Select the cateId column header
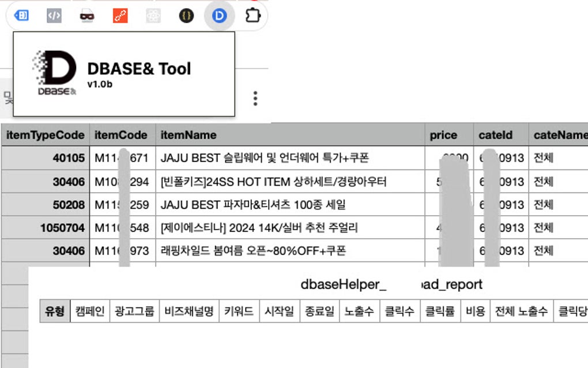Viewport: 588px width, 368px height. (x=495, y=135)
